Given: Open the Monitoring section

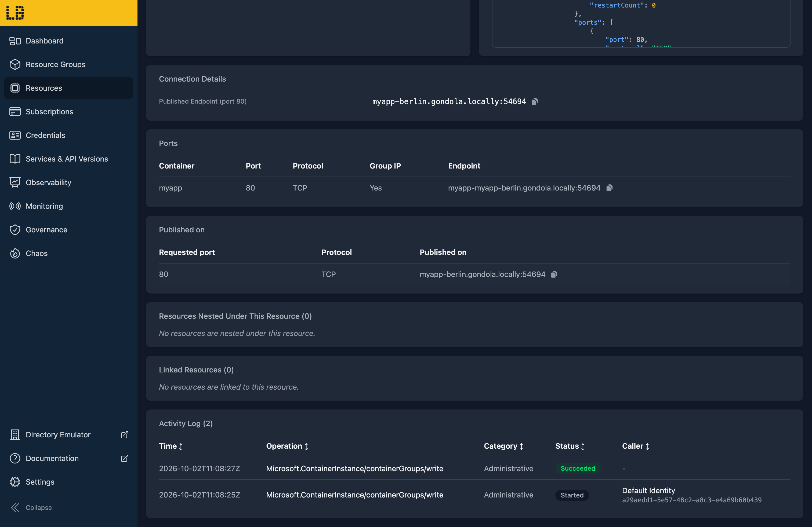Looking at the screenshot, I should [68, 206].
